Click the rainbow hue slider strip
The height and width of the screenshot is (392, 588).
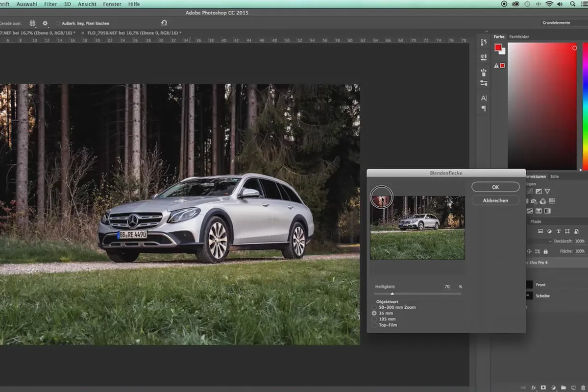(586, 106)
